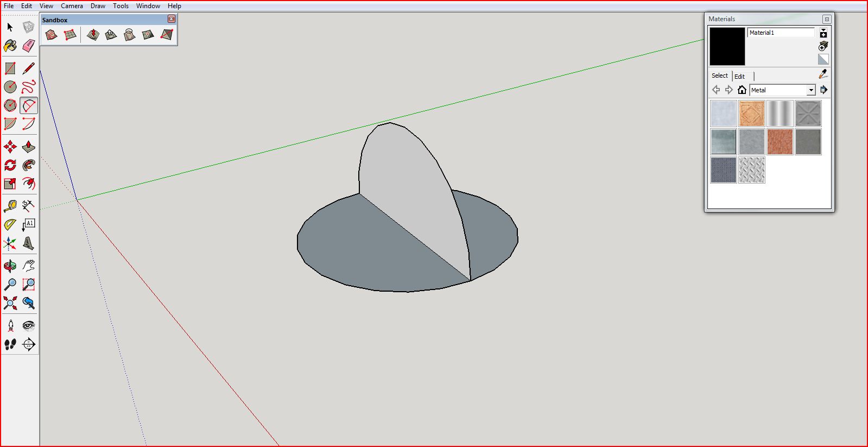
Task: Choose the pink Eraser tool
Action: click(28, 46)
